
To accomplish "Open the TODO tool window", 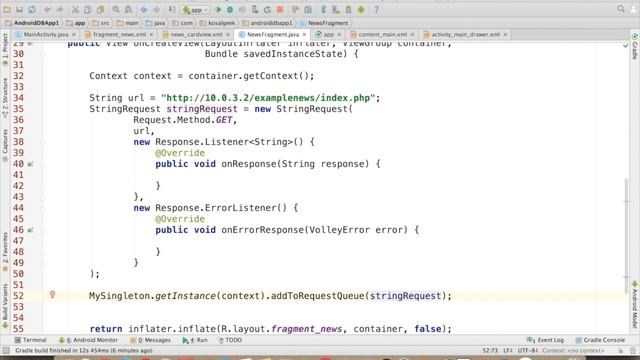I will click(230, 340).
